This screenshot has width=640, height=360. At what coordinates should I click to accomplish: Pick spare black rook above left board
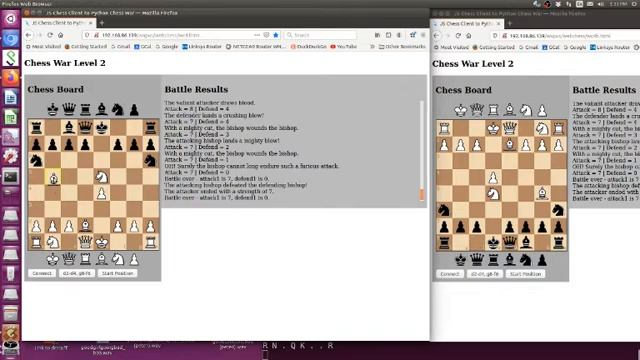(85, 109)
